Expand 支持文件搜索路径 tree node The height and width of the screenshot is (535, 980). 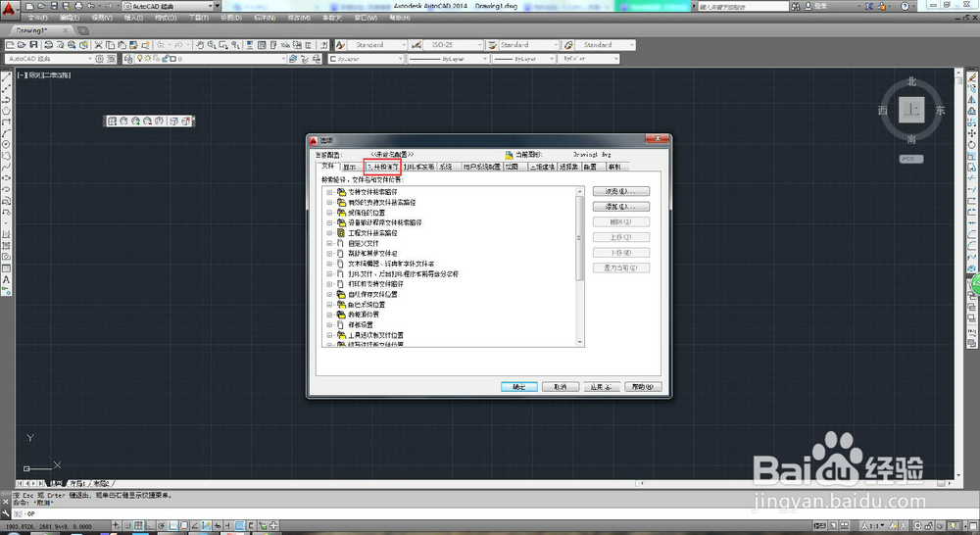[x=329, y=192]
